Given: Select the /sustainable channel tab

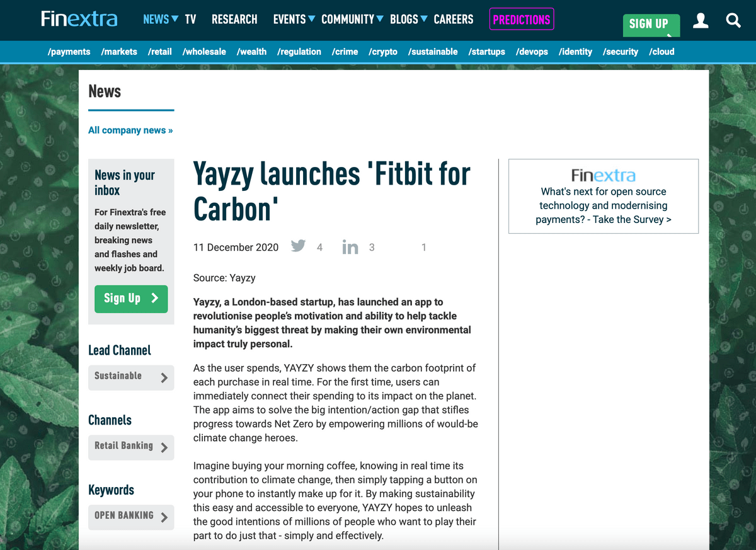Looking at the screenshot, I should point(433,52).
